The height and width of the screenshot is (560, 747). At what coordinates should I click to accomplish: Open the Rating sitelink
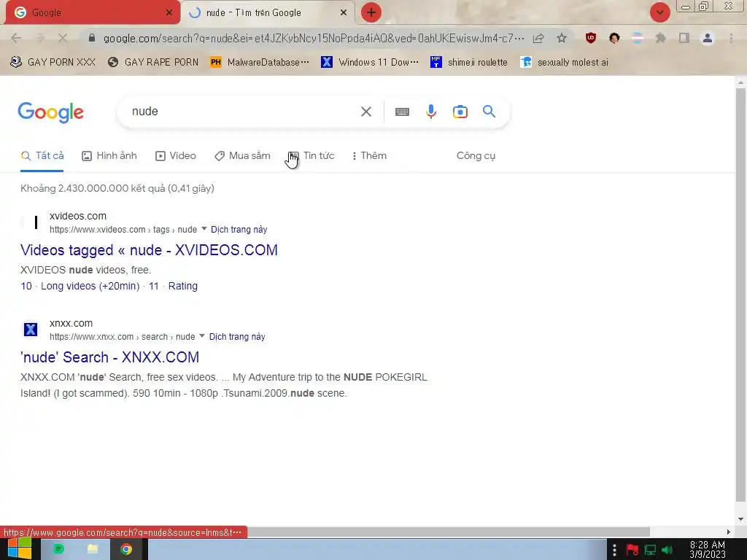tap(183, 286)
